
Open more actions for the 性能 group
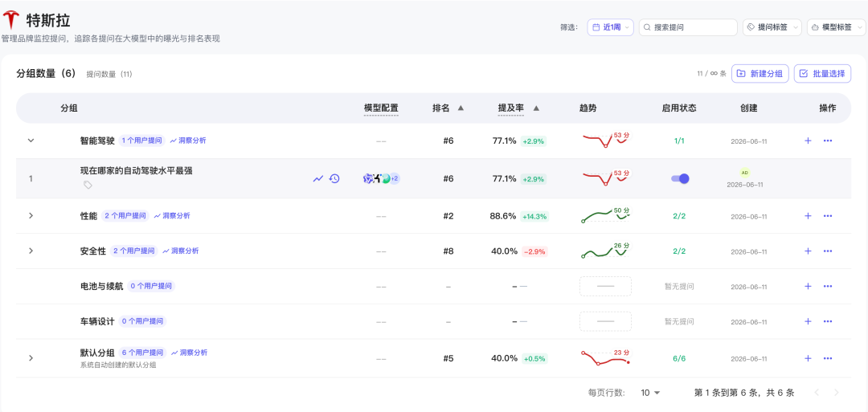828,216
